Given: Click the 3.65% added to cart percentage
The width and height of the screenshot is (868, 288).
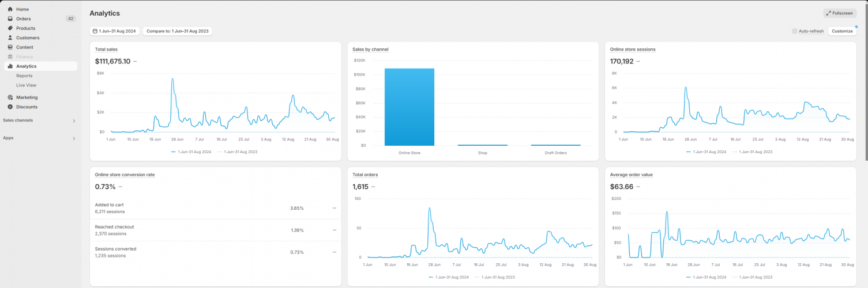Looking at the screenshot, I should coord(296,208).
